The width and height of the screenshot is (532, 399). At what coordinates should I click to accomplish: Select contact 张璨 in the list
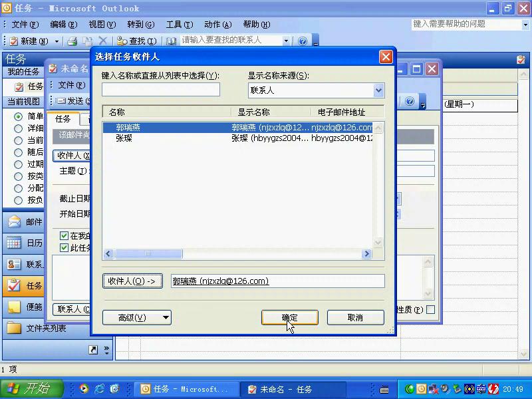(x=237, y=138)
